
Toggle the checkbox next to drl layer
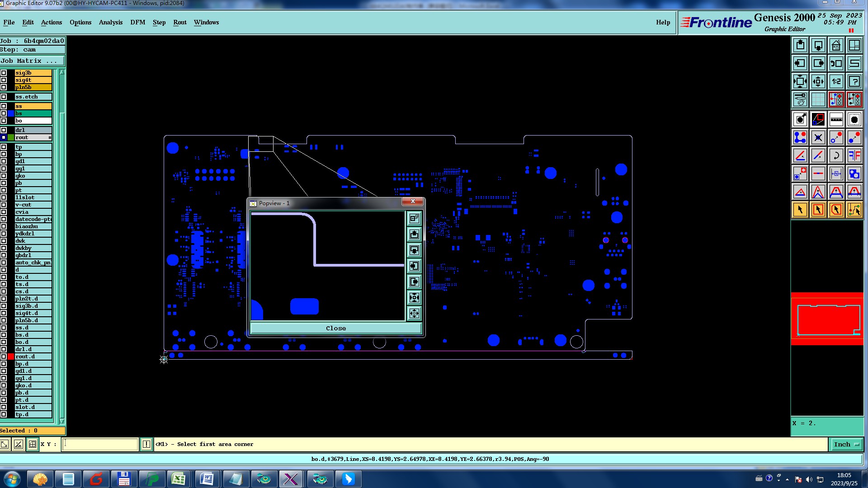[4, 130]
